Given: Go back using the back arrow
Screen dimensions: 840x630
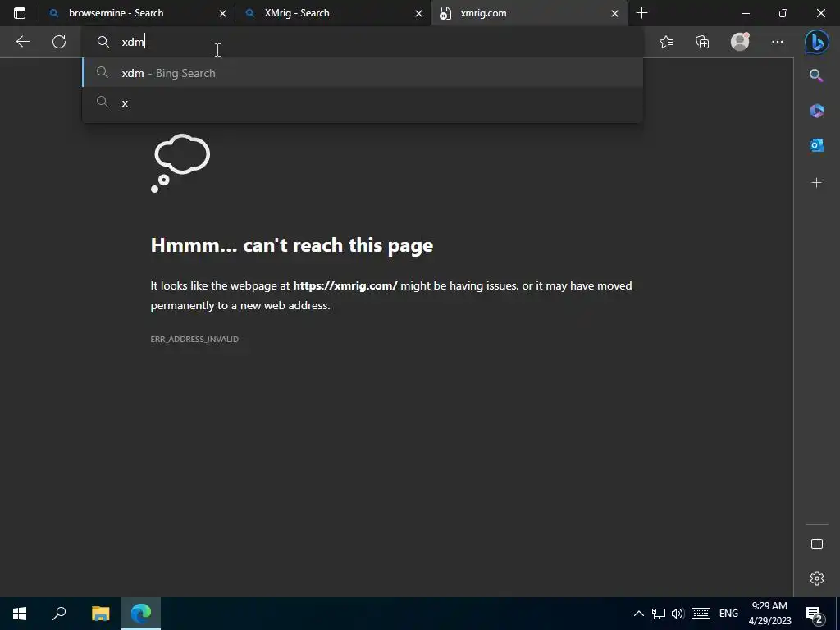Looking at the screenshot, I should pos(22,42).
